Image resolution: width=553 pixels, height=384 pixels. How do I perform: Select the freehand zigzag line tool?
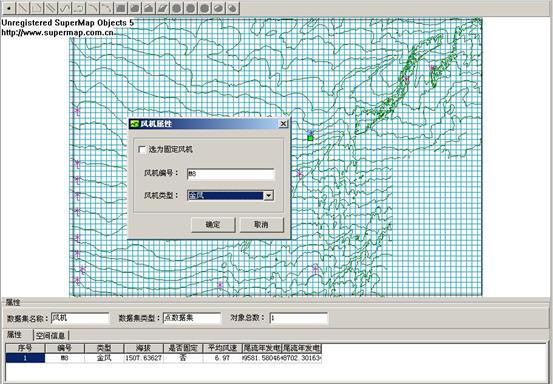65,8
